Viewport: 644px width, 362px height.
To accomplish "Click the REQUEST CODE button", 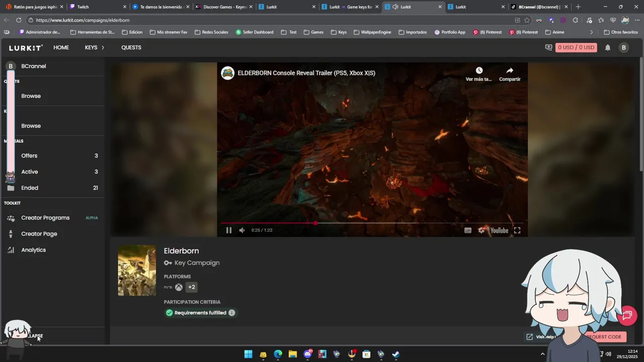I will [603, 337].
